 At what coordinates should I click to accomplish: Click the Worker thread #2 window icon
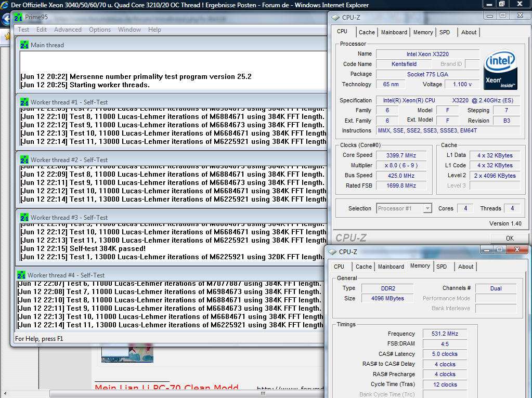pos(24,160)
